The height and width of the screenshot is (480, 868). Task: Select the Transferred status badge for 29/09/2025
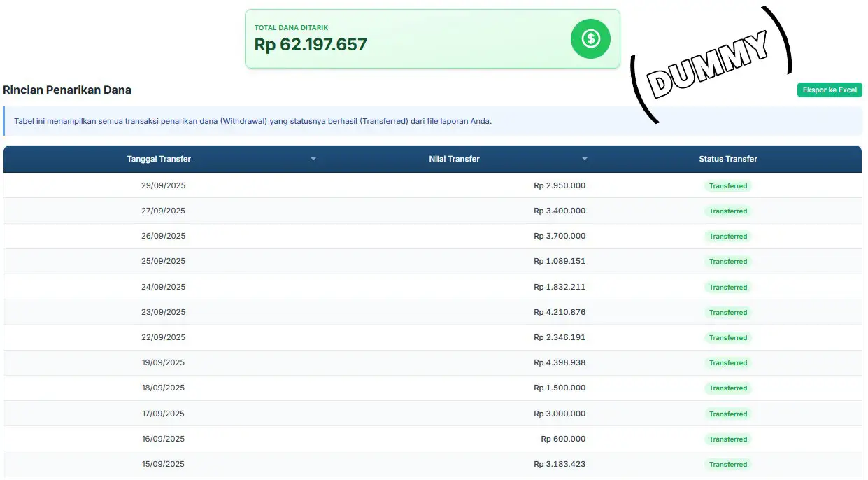pyautogui.click(x=728, y=185)
